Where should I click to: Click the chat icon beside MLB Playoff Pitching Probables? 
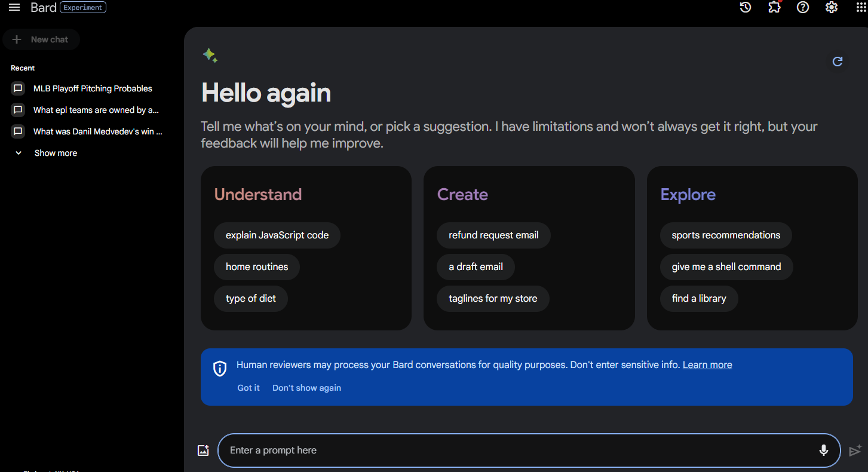(18, 88)
